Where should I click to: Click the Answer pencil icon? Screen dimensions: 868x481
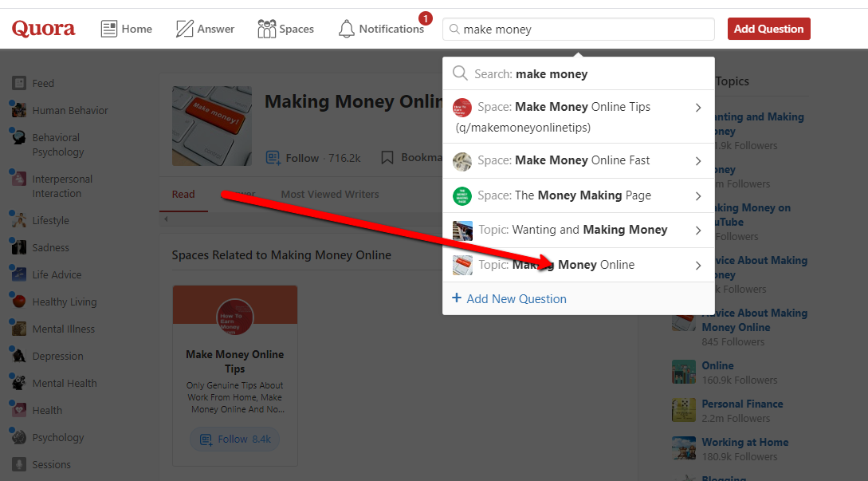[x=184, y=29]
